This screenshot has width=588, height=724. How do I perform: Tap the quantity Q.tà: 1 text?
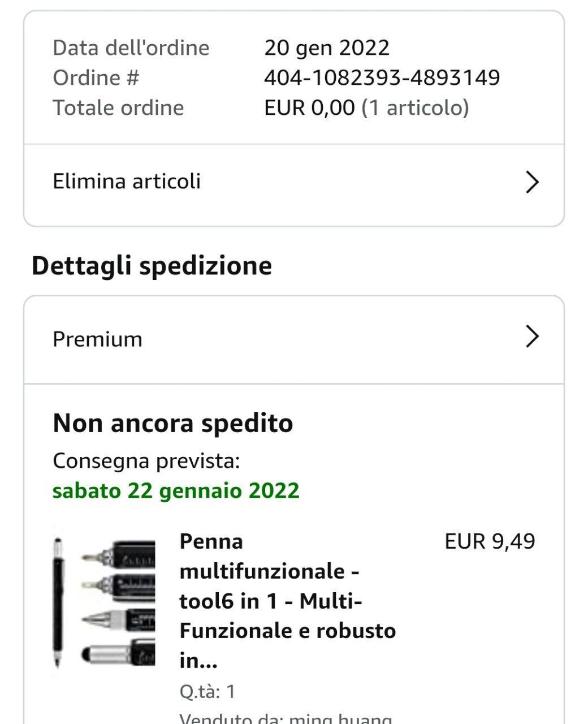tap(207, 691)
